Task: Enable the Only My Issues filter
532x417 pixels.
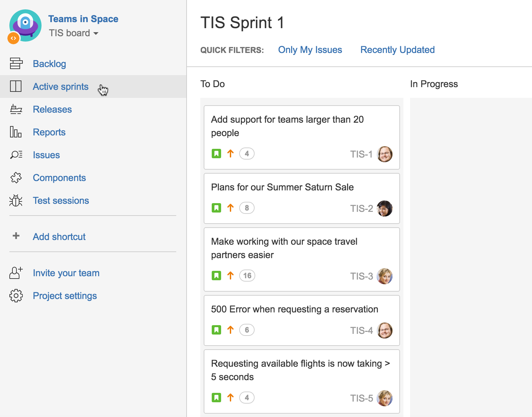Action: (310, 50)
